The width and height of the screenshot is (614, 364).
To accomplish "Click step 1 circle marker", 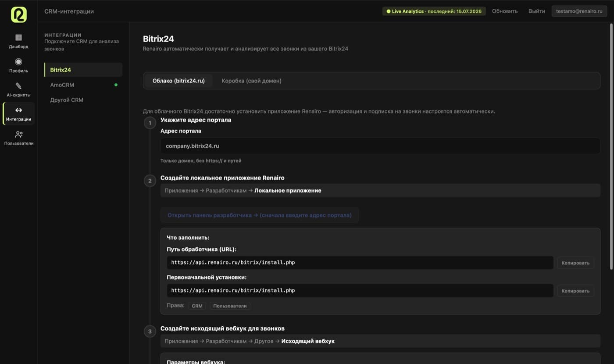I will [x=150, y=123].
